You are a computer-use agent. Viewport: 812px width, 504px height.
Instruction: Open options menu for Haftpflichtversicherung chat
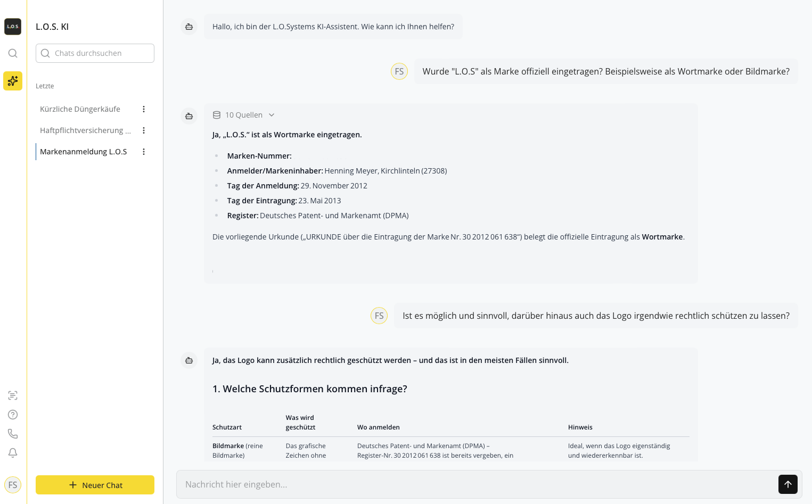coord(144,130)
